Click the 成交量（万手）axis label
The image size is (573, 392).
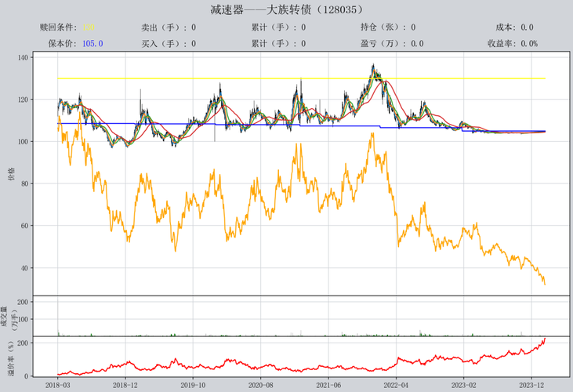[9, 317]
